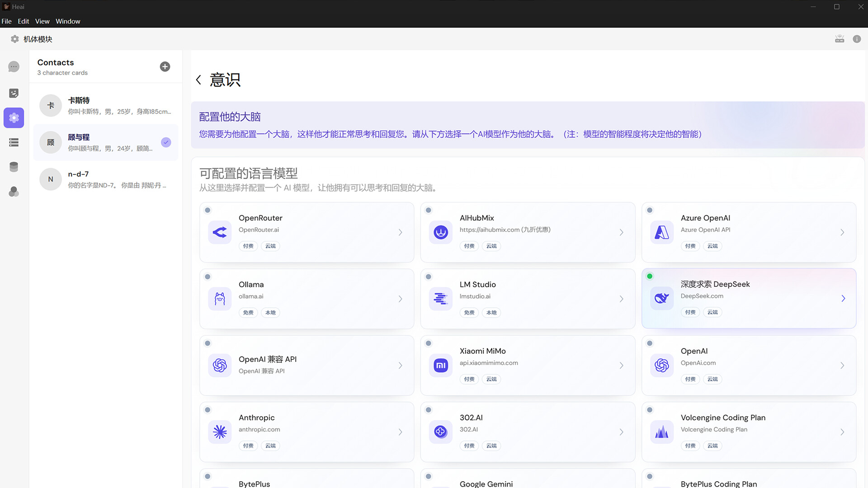Viewport: 868px width, 488px height.
Task: Click the 配置他的大脑 banner title
Action: (x=230, y=117)
